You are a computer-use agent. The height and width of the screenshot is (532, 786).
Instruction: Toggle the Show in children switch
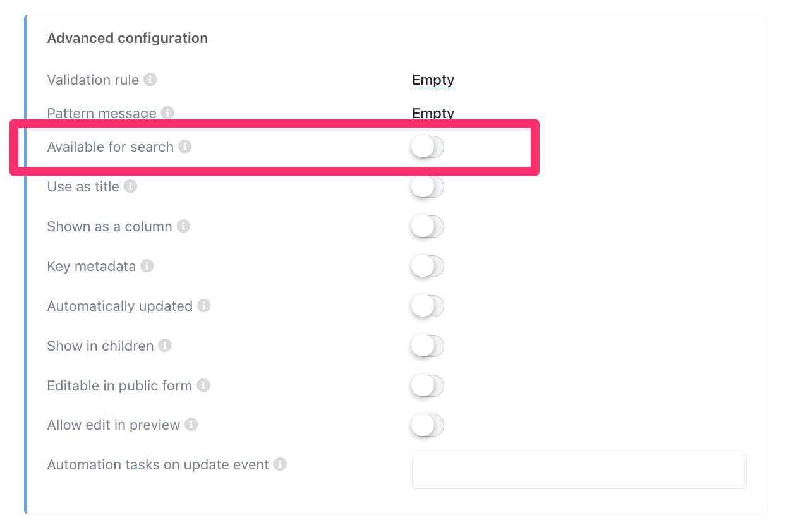[x=427, y=346]
